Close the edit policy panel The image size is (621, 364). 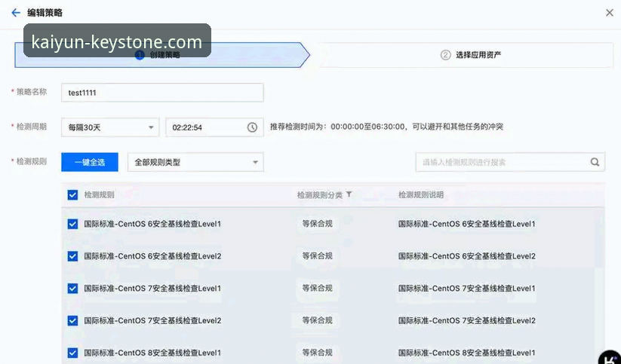point(609,13)
